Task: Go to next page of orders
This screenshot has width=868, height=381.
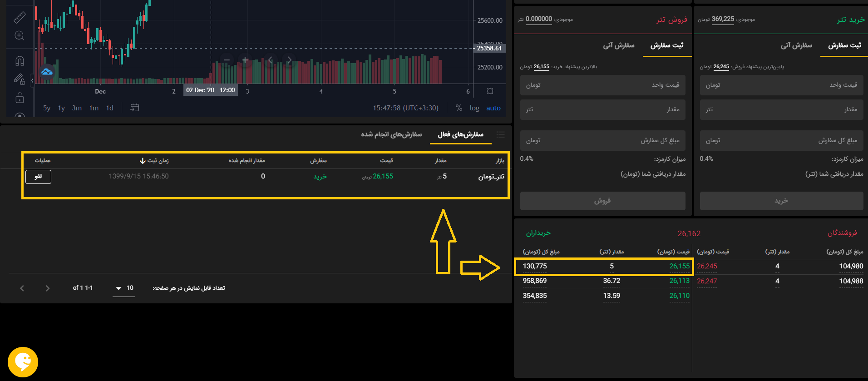Action: 48,288
